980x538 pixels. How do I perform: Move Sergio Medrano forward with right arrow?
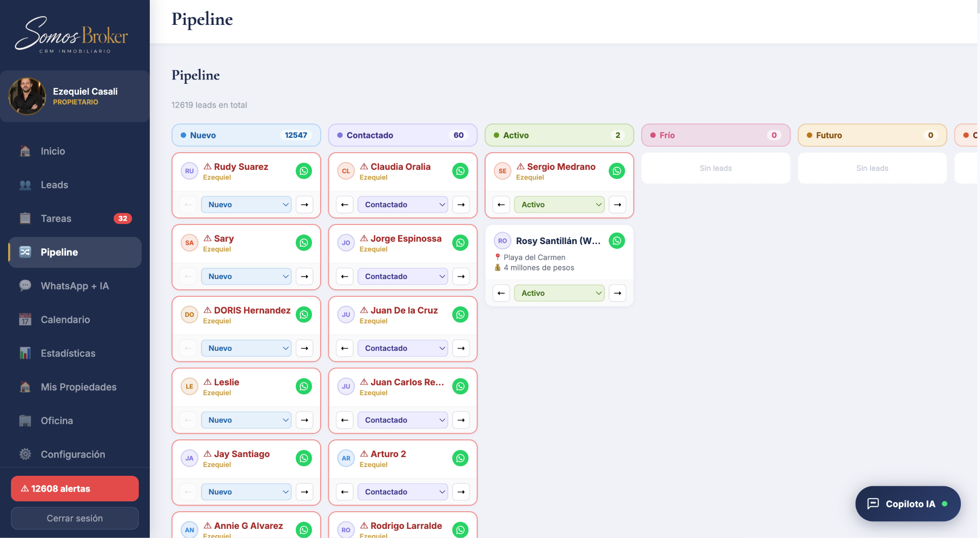coord(618,204)
